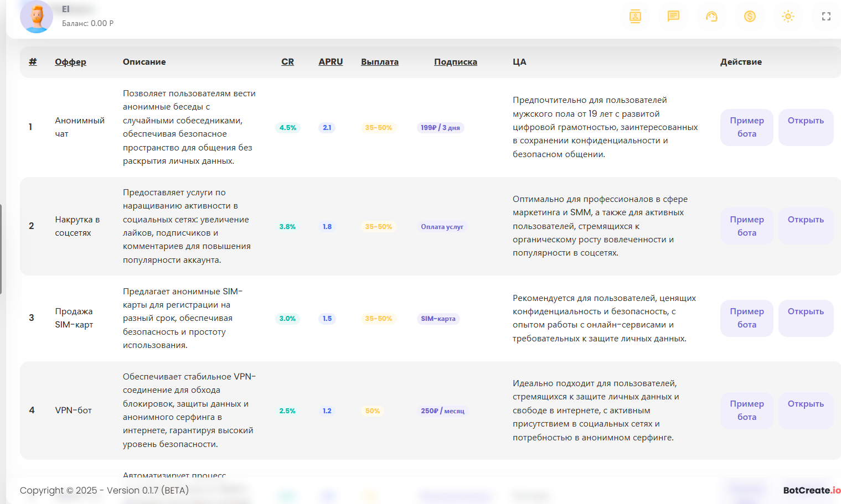This screenshot has width=841, height=504.
Task: Click Открыть for Продажа SIM-карт
Action: [x=806, y=318]
